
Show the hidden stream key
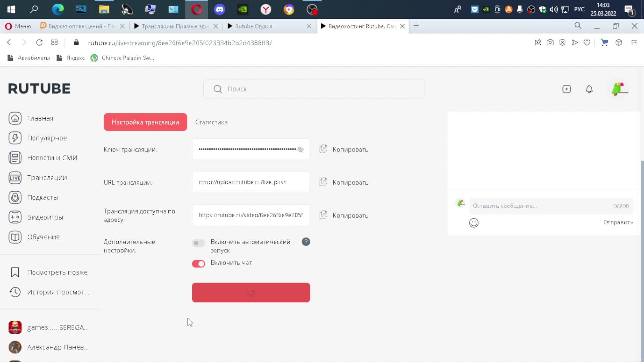301,149
